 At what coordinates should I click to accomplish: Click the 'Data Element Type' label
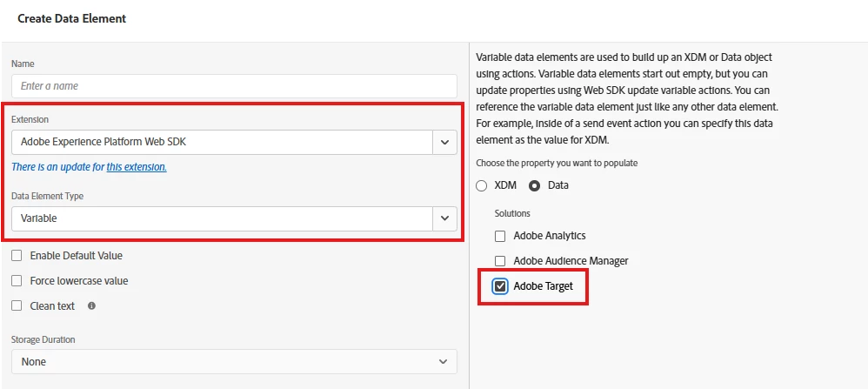click(48, 196)
